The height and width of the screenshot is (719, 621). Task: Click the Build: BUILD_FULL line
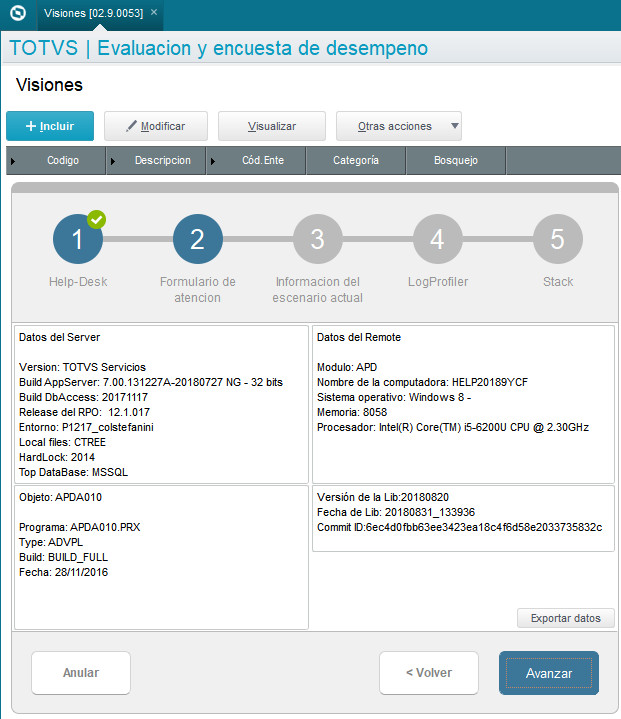click(x=63, y=557)
